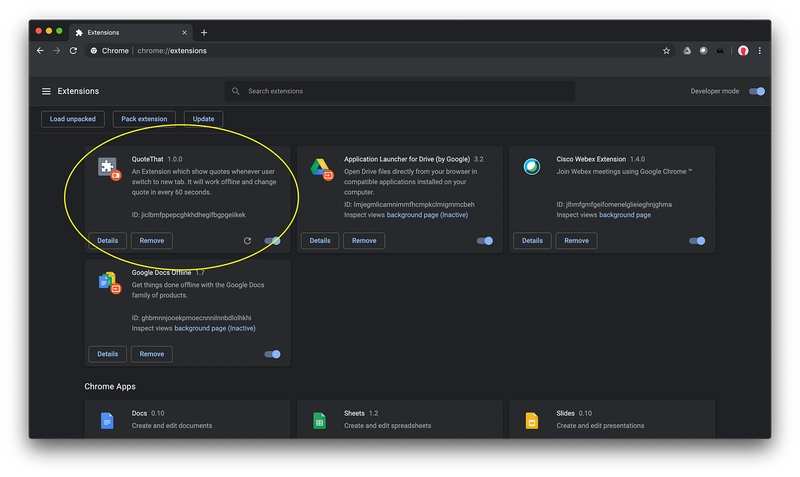Image resolution: width=800 pixels, height=477 pixels.
Task: Click the Google Docs Offline ID text
Action: pyautogui.click(x=191, y=318)
